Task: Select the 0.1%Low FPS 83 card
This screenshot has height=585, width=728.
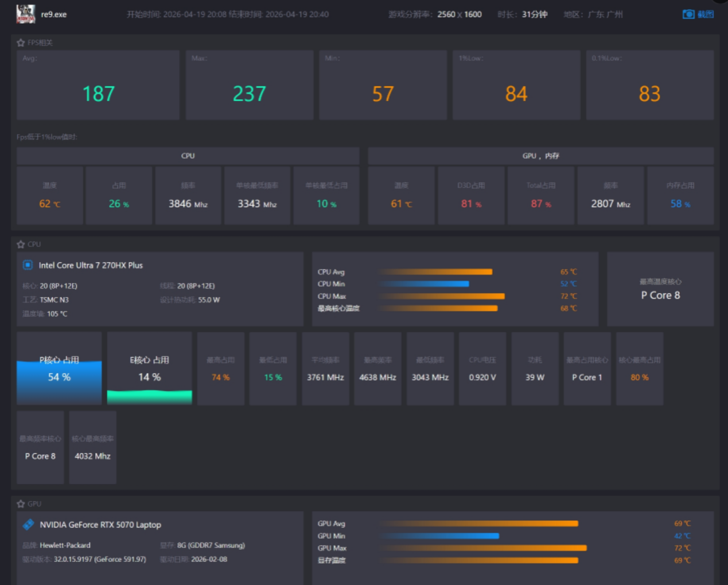Action: tap(649, 85)
